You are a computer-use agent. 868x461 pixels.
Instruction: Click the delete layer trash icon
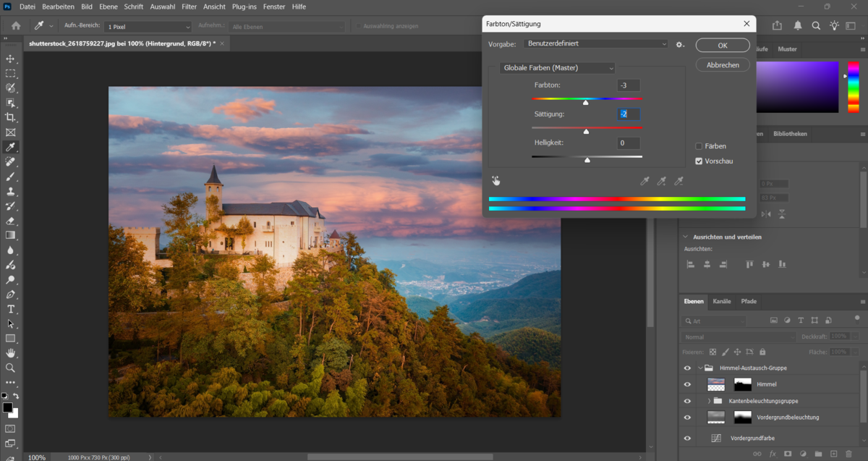pos(848,453)
